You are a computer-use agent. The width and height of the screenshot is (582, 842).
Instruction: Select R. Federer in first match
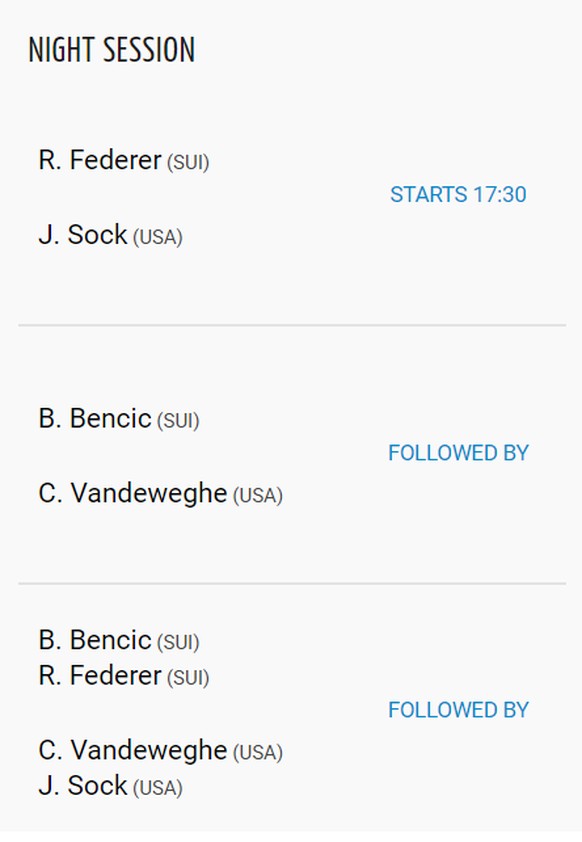[100, 160]
